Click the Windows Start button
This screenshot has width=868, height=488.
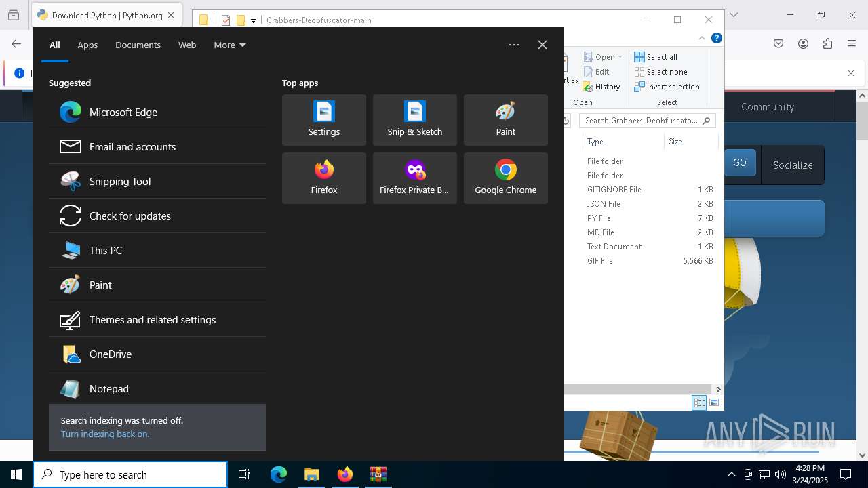click(x=16, y=474)
